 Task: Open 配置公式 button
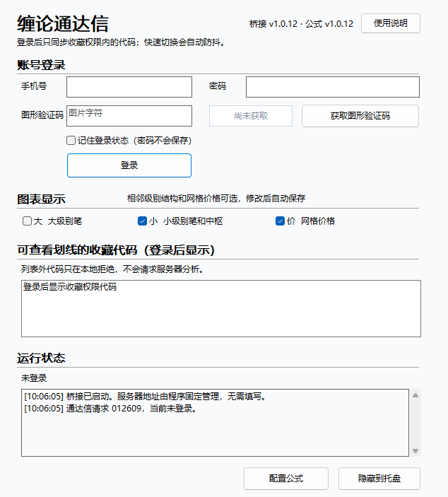(286, 479)
